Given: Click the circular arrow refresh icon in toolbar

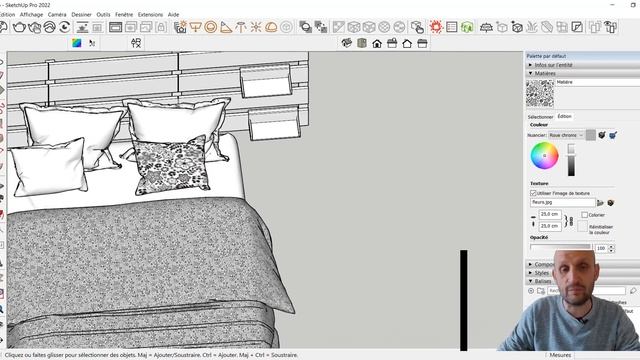Looking at the screenshot, I should point(65,27).
